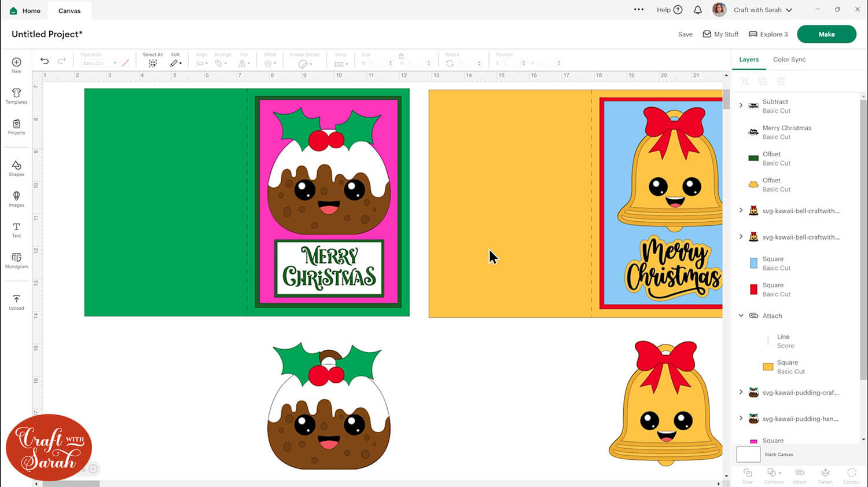Click the Save button
This screenshot has width=868, height=487.
(685, 34)
